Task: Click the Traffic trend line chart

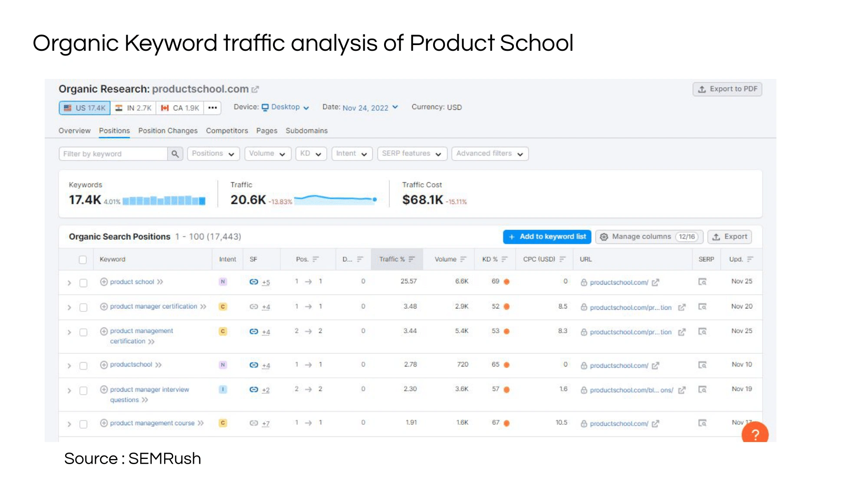Action: click(x=336, y=199)
